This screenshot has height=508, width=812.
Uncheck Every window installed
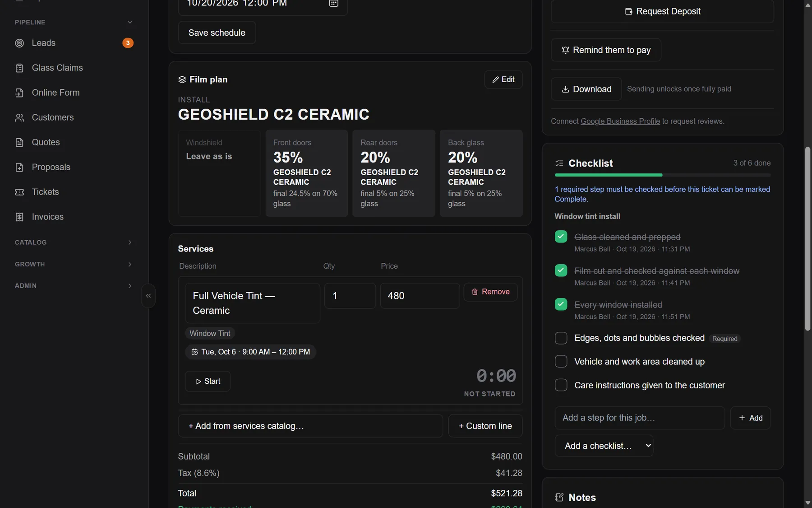coord(561,304)
